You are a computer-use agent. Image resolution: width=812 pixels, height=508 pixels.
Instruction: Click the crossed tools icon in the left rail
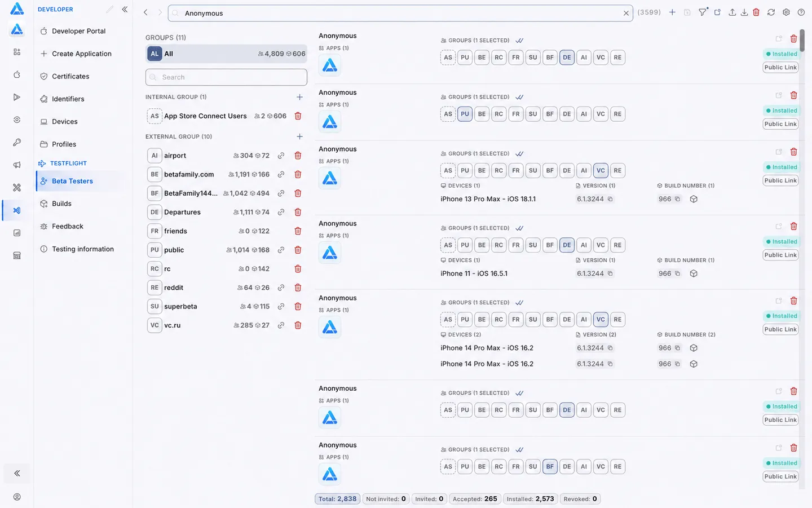click(x=17, y=187)
